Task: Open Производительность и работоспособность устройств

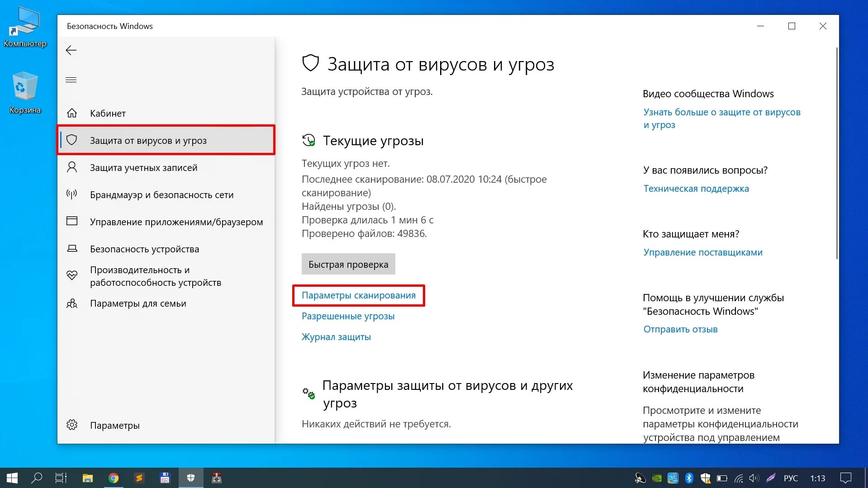Action: [x=166, y=276]
